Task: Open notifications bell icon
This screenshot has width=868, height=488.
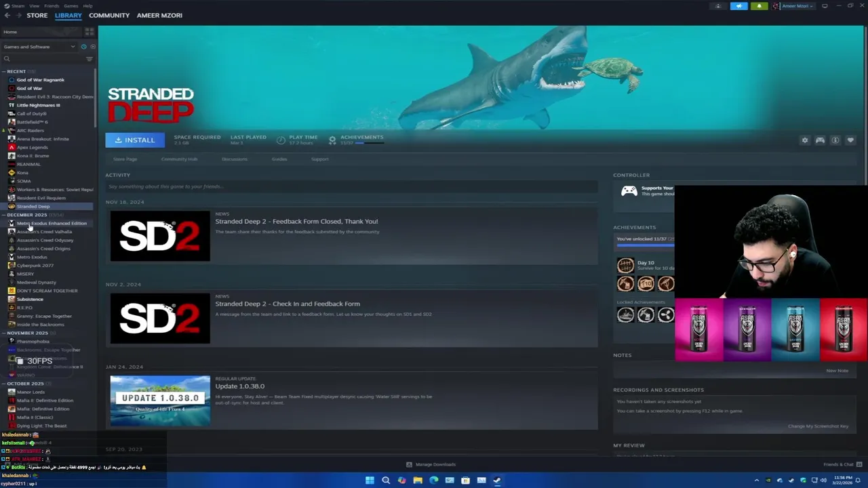Action: coord(759,6)
